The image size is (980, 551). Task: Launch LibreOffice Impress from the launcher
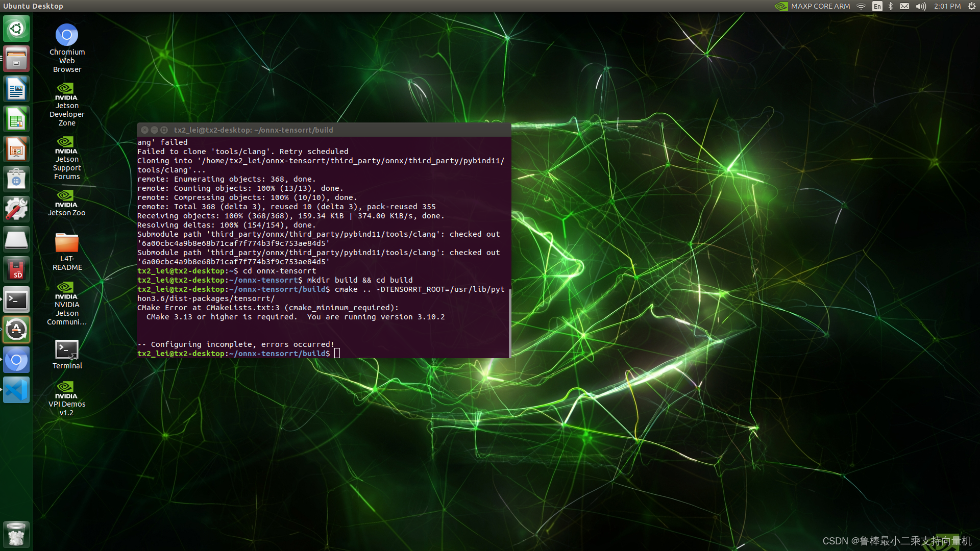(16, 149)
